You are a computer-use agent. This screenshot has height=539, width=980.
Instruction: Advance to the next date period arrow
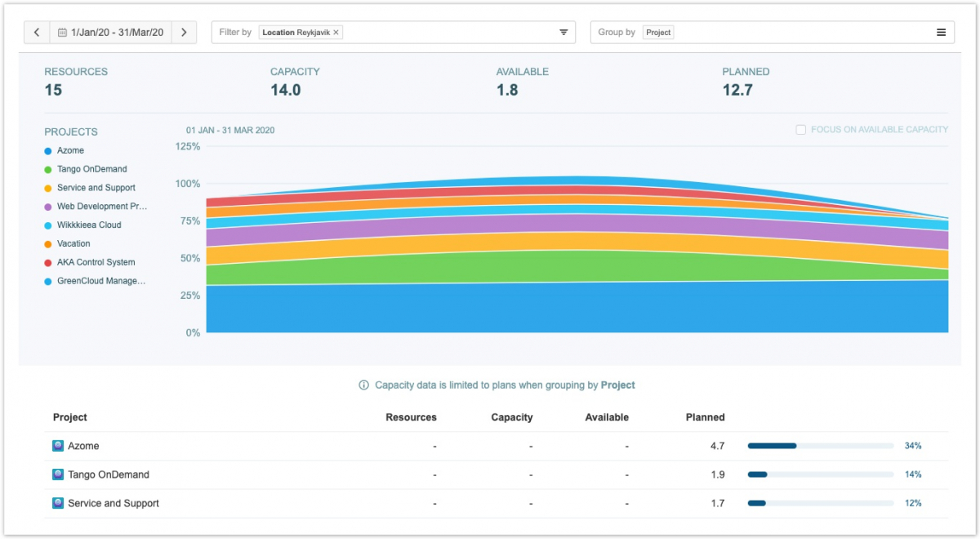point(184,33)
